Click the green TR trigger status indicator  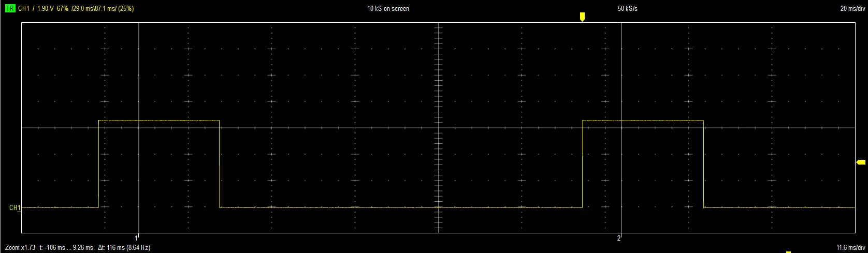(10, 8)
